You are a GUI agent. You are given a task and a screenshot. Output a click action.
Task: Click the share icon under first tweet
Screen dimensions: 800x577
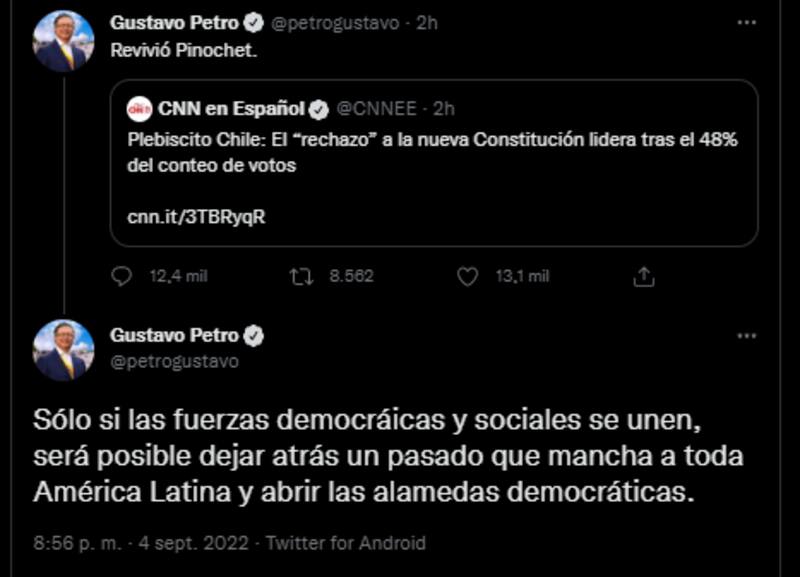point(645,276)
